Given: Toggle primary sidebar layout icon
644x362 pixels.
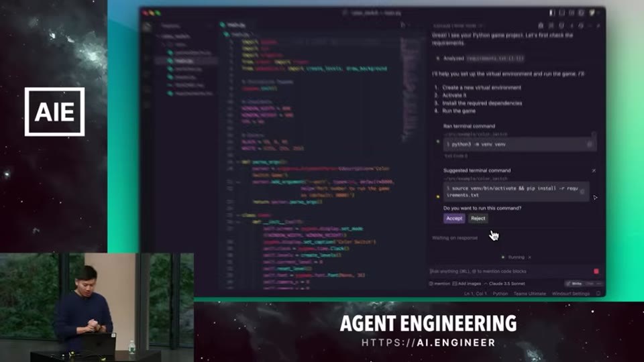Looking at the screenshot, I should [552, 13].
